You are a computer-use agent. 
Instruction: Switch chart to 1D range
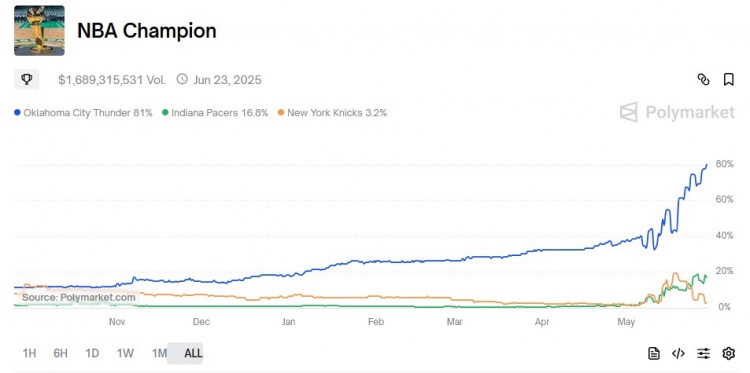92,353
